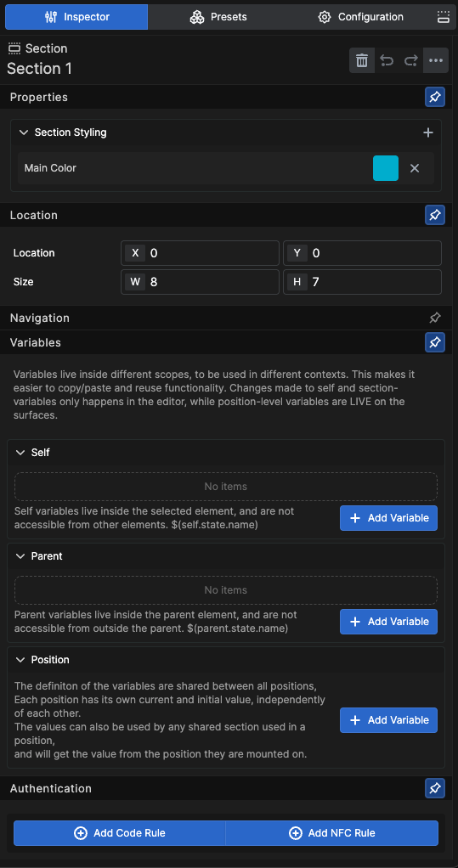Click Add Code Rule button
The image size is (458, 868).
pyautogui.click(x=120, y=833)
